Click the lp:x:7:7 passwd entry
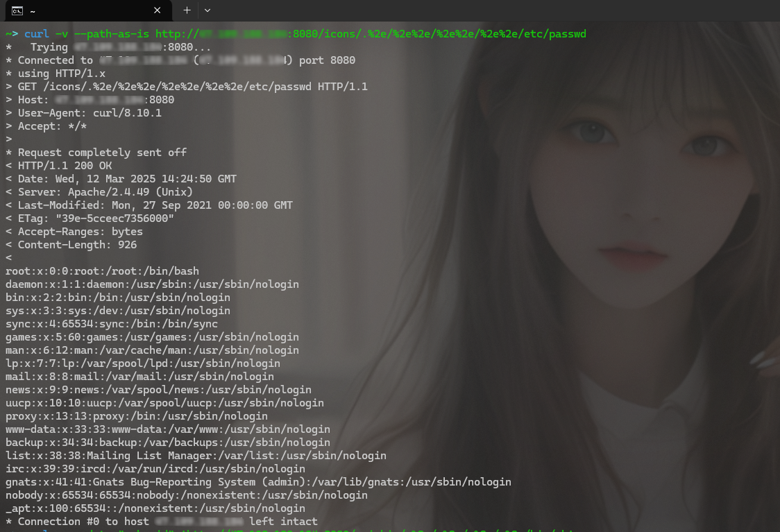This screenshot has width=780, height=532. (x=143, y=363)
